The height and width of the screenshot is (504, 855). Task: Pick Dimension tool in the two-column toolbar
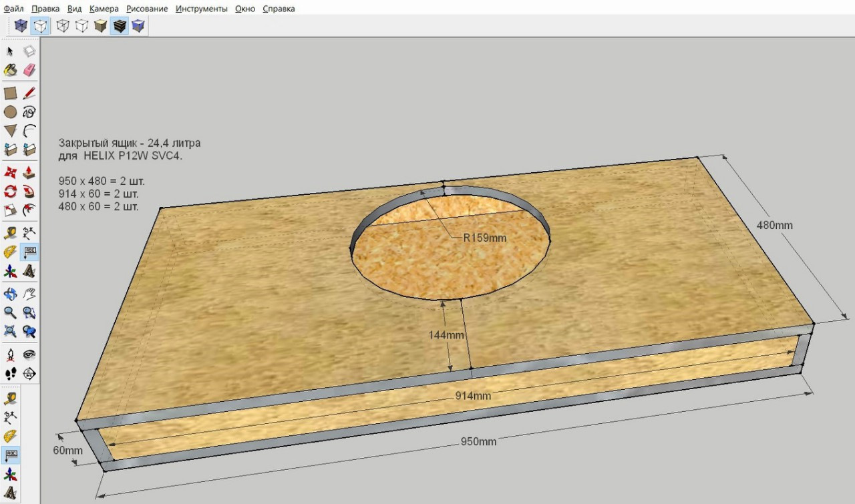click(x=29, y=233)
